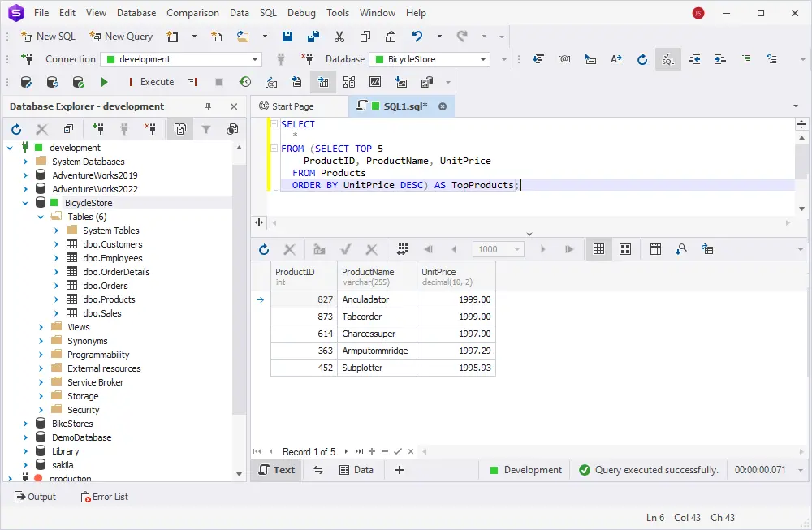Viewport: 812px width, 530px height.
Task: Switch to the Data view tab
Action: (x=356, y=470)
